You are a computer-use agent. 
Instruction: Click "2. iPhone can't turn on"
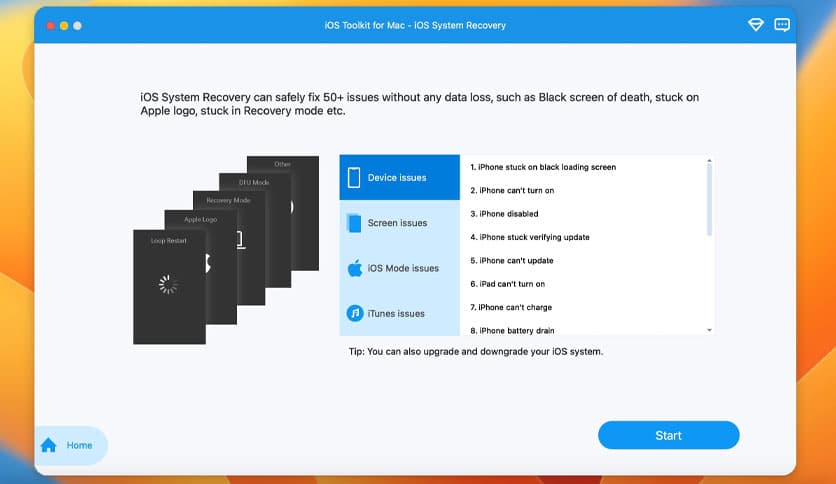[x=512, y=190]
